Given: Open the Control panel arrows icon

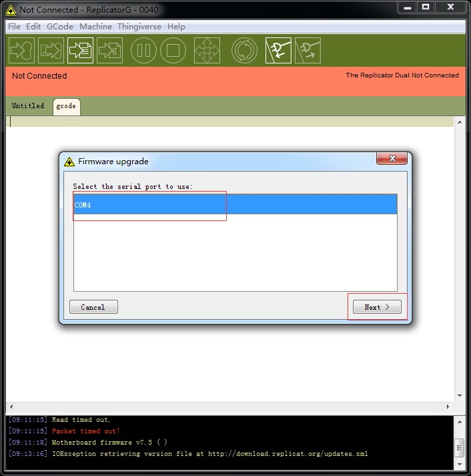Looking at the screenshot, I should point(207,50).
